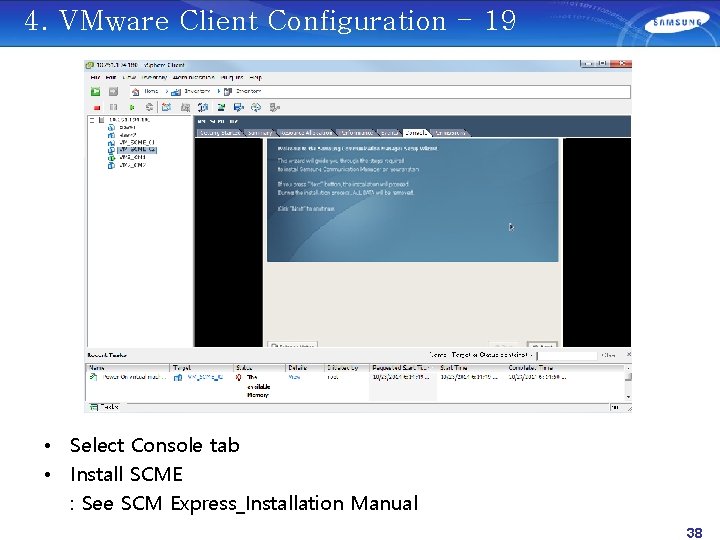
Task: Click the failed status icon in task row
Action: [x=238, y=377]
